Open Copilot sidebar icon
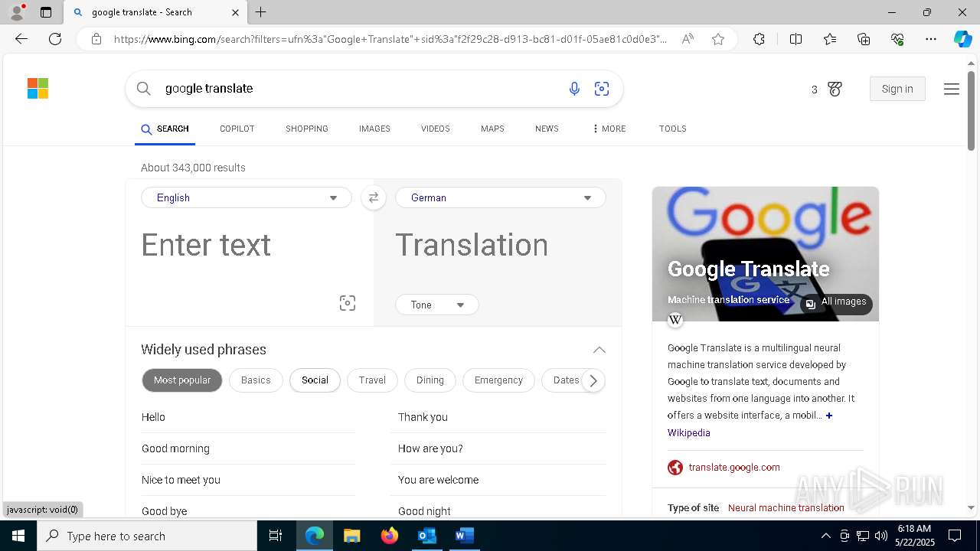 coord(963,39)
